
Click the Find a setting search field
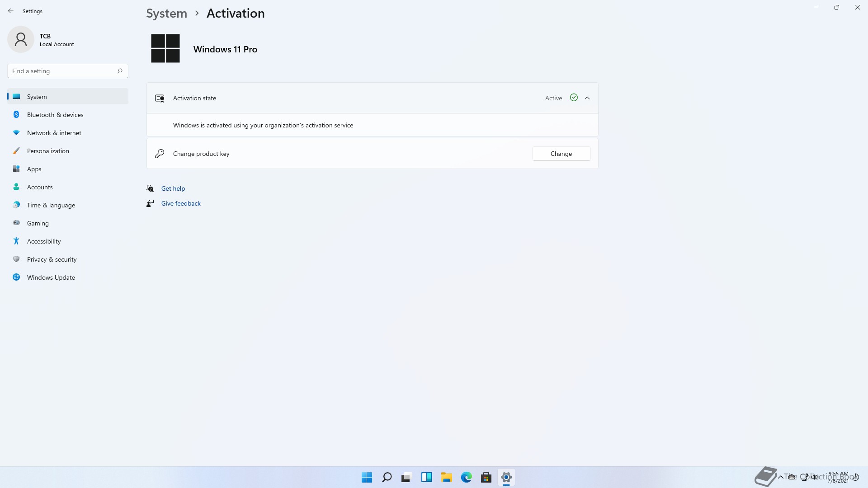point(68,71)
